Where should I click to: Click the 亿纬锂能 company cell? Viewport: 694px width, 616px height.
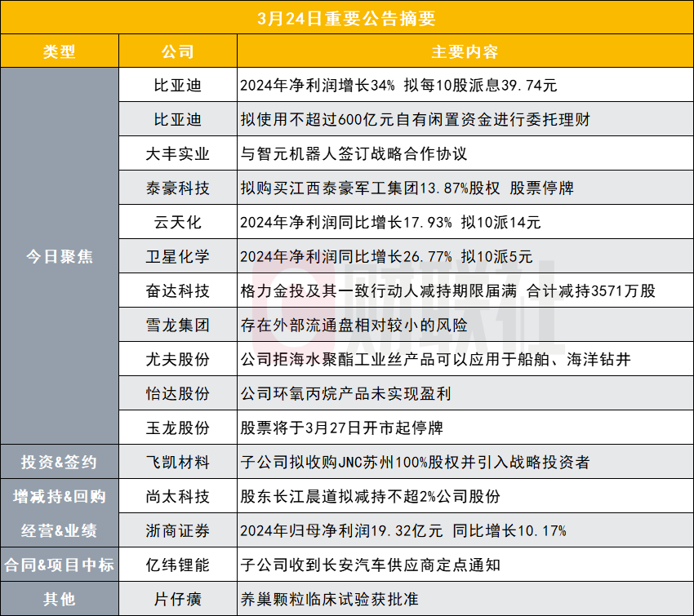point(178,565)
